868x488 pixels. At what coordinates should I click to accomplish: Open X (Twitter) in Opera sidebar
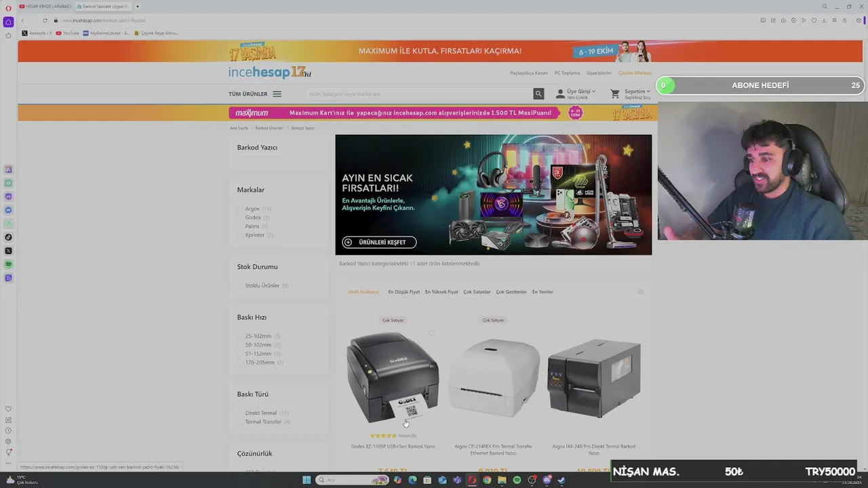pos(8,251)
